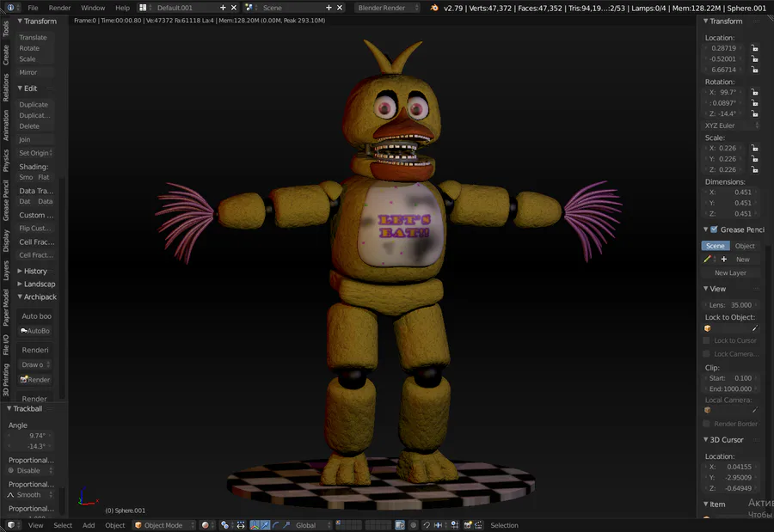Click the Mirror button
The width and height of the screenshot is (774, 532).
click(x=35, y=72)
